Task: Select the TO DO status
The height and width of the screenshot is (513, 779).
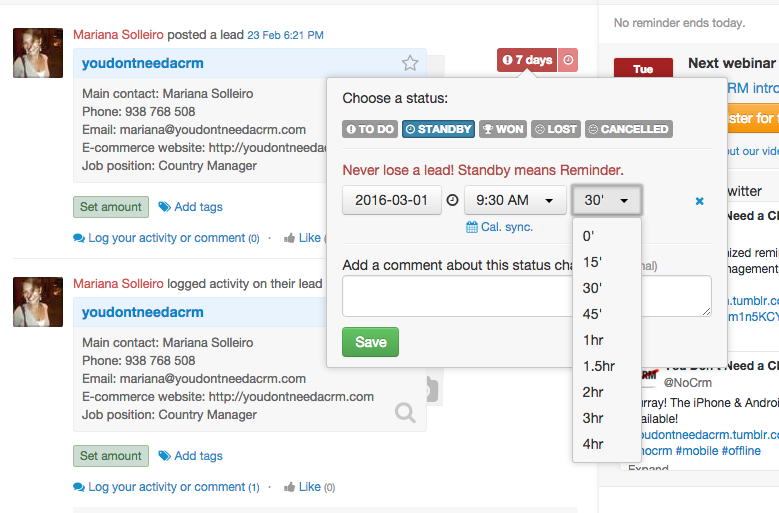Action: pyautogui.click(x=370, y=129)
